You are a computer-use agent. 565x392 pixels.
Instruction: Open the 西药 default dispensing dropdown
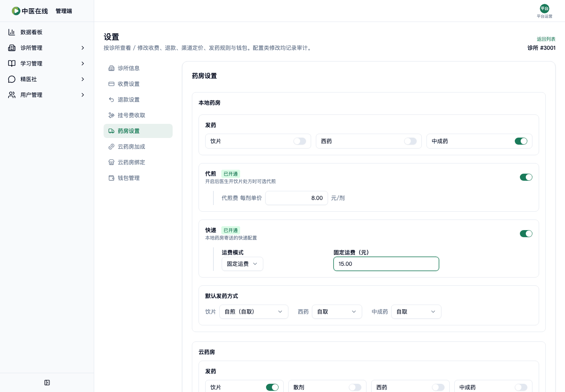click(337, 312)
